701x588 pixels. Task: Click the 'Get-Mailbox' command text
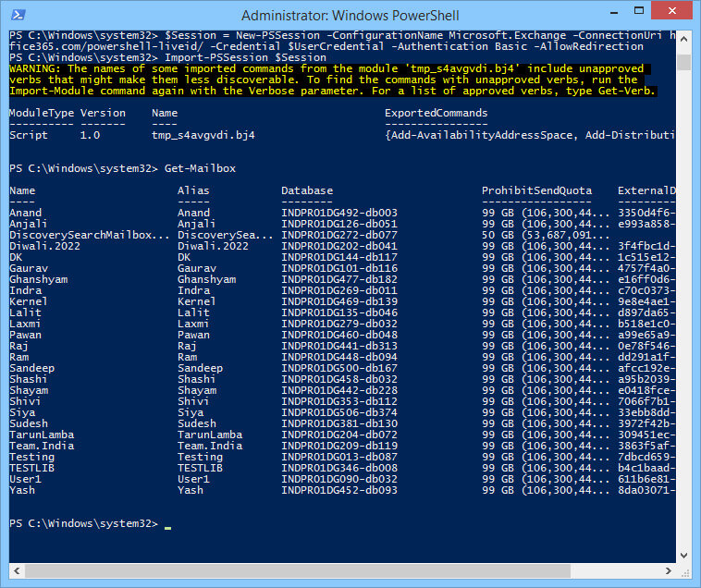tap(200, 168)
